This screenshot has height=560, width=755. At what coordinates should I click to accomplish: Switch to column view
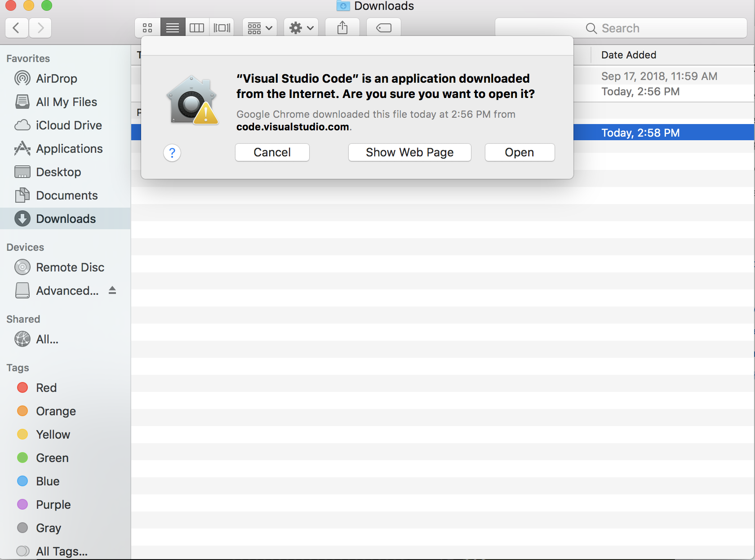tap(197, 28)
